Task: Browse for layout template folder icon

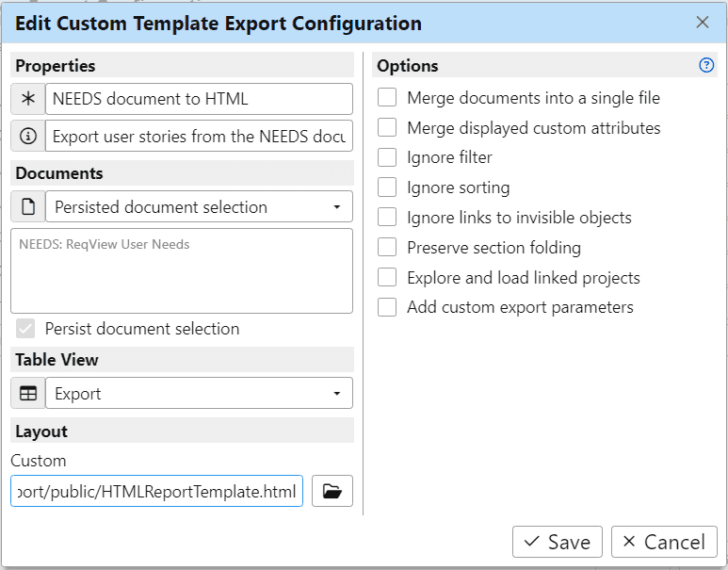Action: (332, 491)
